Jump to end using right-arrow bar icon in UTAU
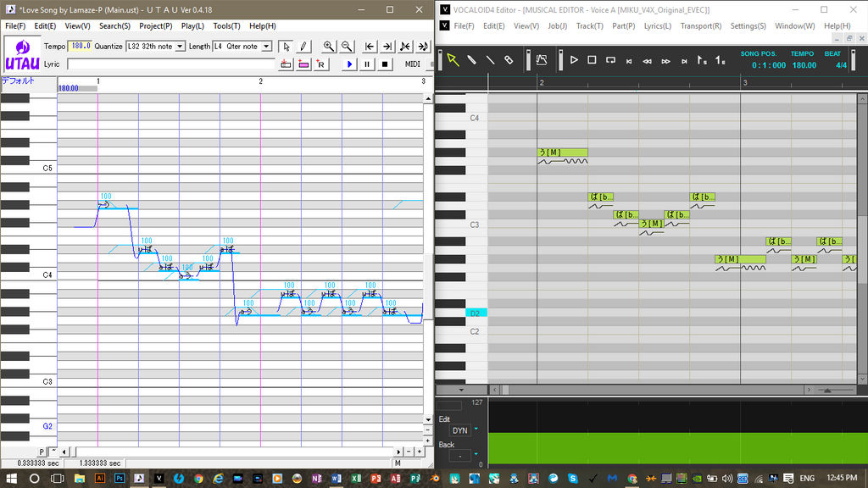The image size is (868, 488). (387, 47)
